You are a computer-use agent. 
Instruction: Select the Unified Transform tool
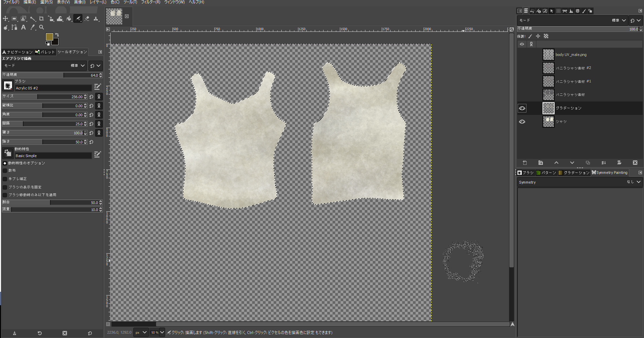tap(51, 19)
